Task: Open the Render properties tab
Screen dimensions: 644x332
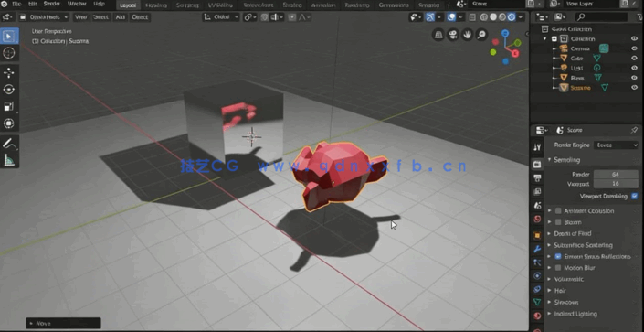Action: click(537, 165)
